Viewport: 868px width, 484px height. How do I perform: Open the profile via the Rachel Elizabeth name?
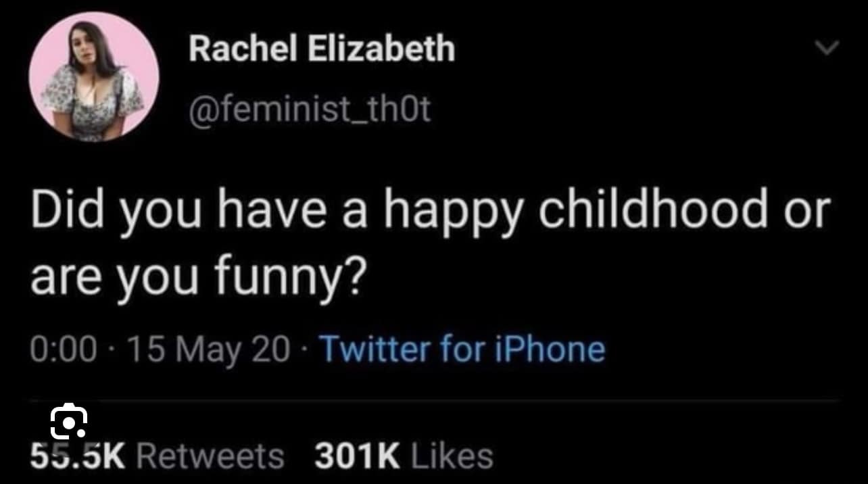[322, 47]
